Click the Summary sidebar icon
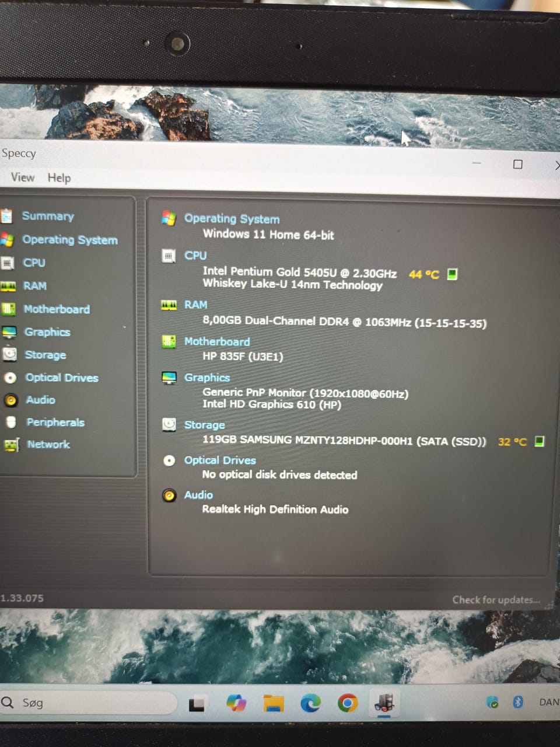Viewport: 560px width, 747px height. (6, 216)
